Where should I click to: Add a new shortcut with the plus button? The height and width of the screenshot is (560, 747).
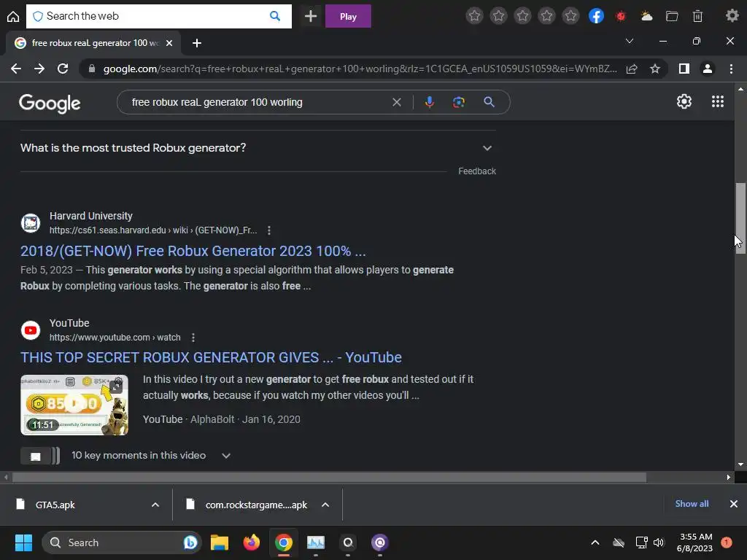tap(311, 16)
